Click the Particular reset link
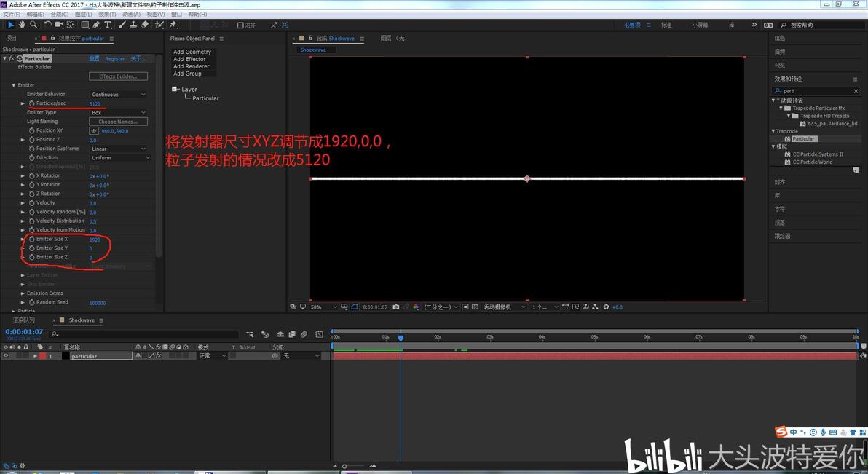Image resolution: width=868 pixels, height=474 pixels. pyautogui.click(x=95, y=59)
